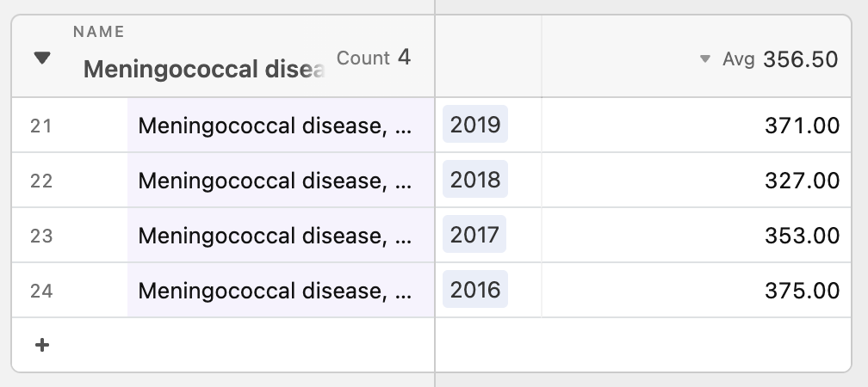This screenshot has width=868, height=387.
Task: Click the Avg 356.50 summary value
Action: [x=780, y=58]
